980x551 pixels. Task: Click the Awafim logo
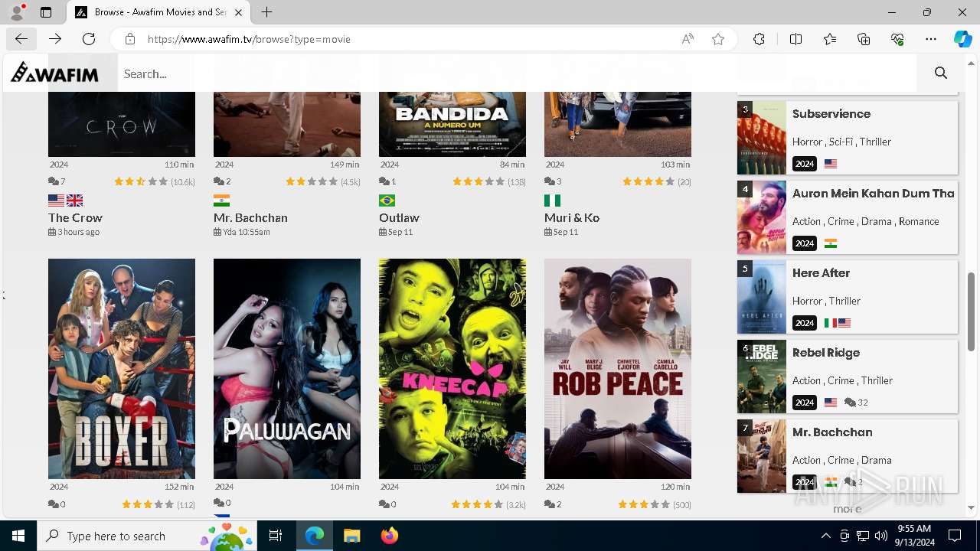[54, 73]
